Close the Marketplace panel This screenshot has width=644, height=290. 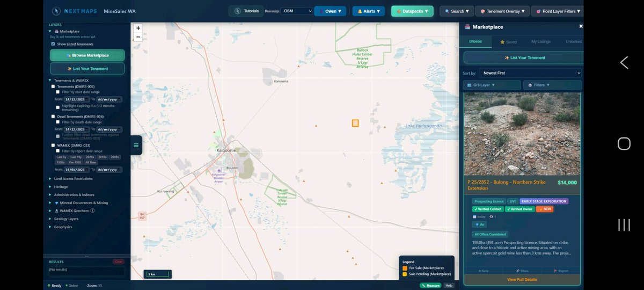coord(581,26)
